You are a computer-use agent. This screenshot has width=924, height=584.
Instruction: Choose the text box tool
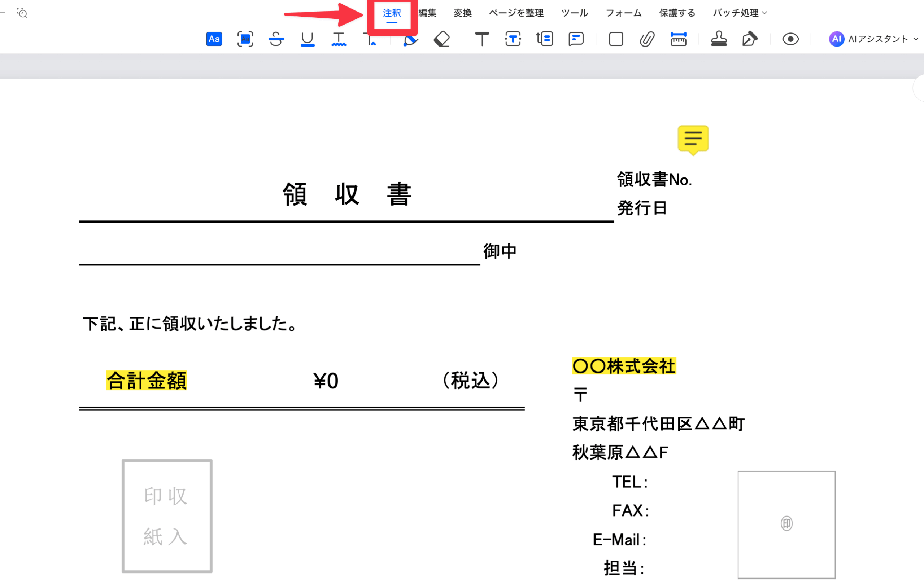[x=513, y=39]
